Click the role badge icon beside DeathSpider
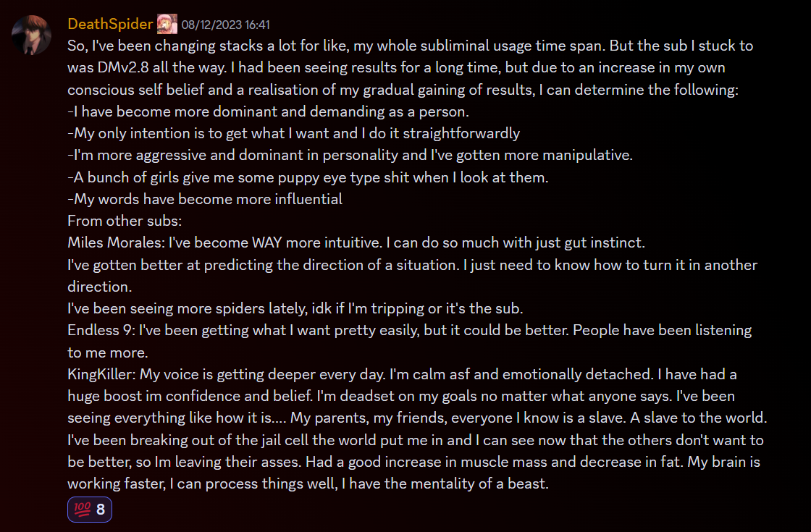The image size is (811, 532). 167,24
